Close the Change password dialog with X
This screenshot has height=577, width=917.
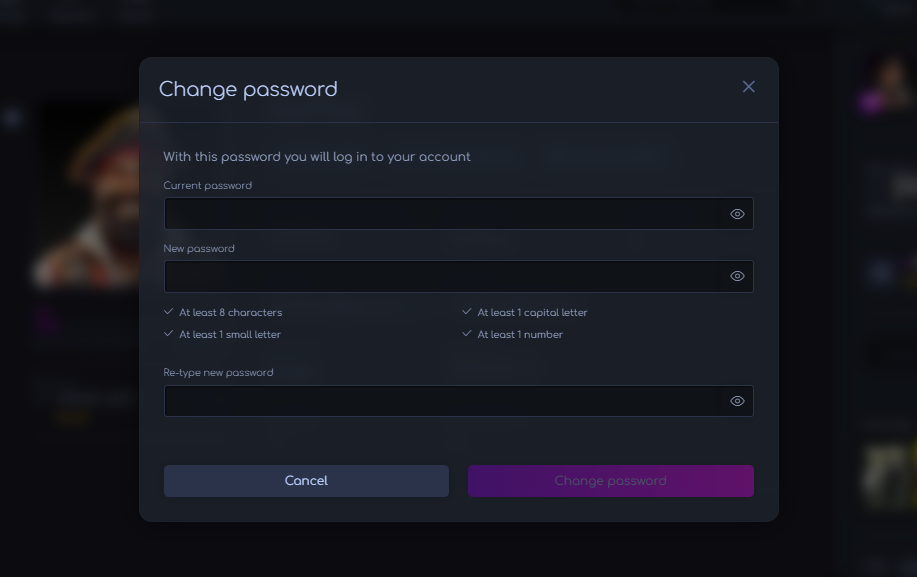pyautogui.click(x=748, y=87)
